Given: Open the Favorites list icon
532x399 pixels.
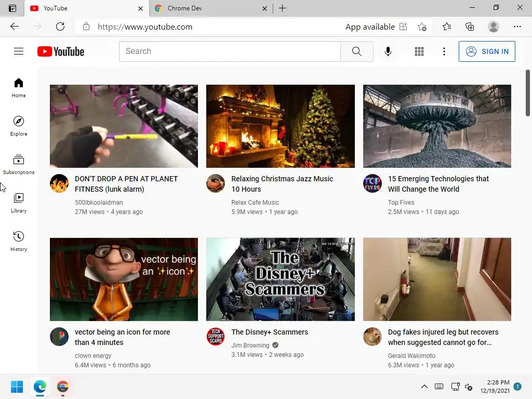Looking at the screenshot, I should click(447, 26).
